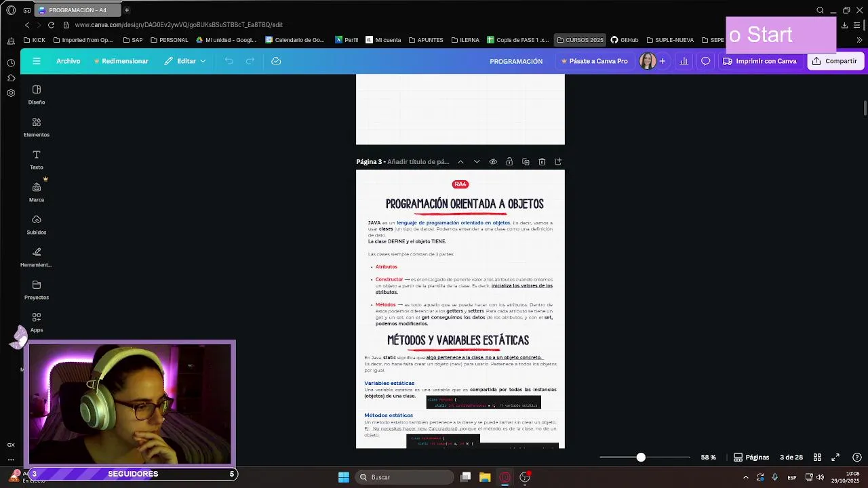Viewport: 868px width, 488px height.
Task: Select the RA4 red badge on page
Action: point(460,184)
